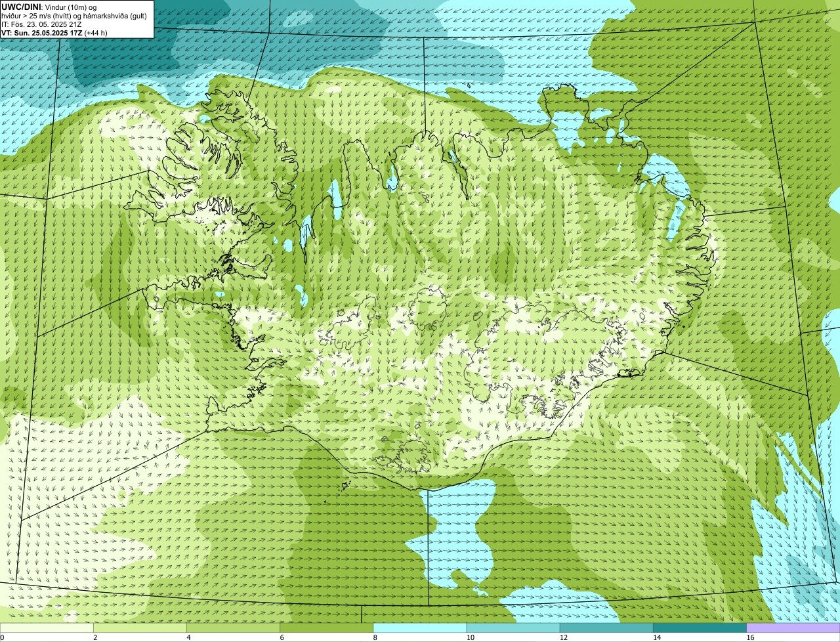Click the legend value '0'

pos(3,637)
